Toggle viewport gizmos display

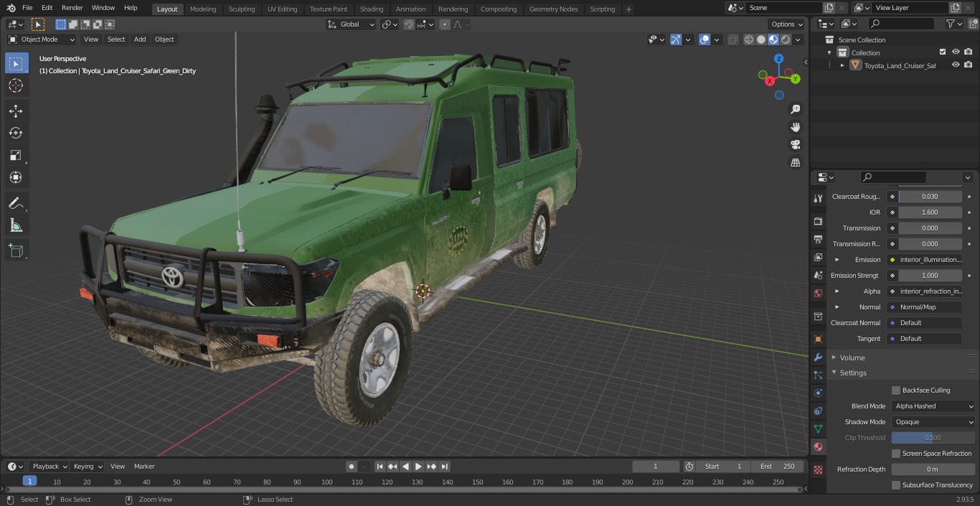[676, 39]
